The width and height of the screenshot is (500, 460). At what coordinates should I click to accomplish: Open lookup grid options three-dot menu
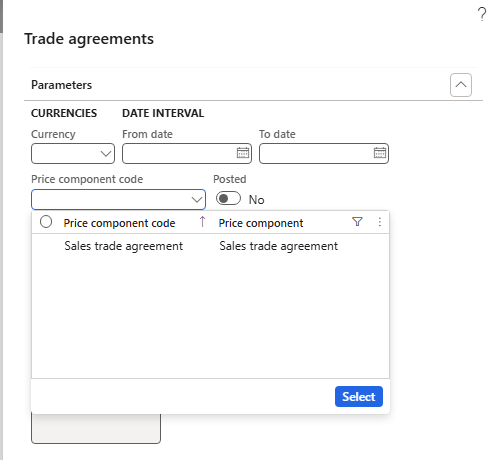(x=380, y=222)
